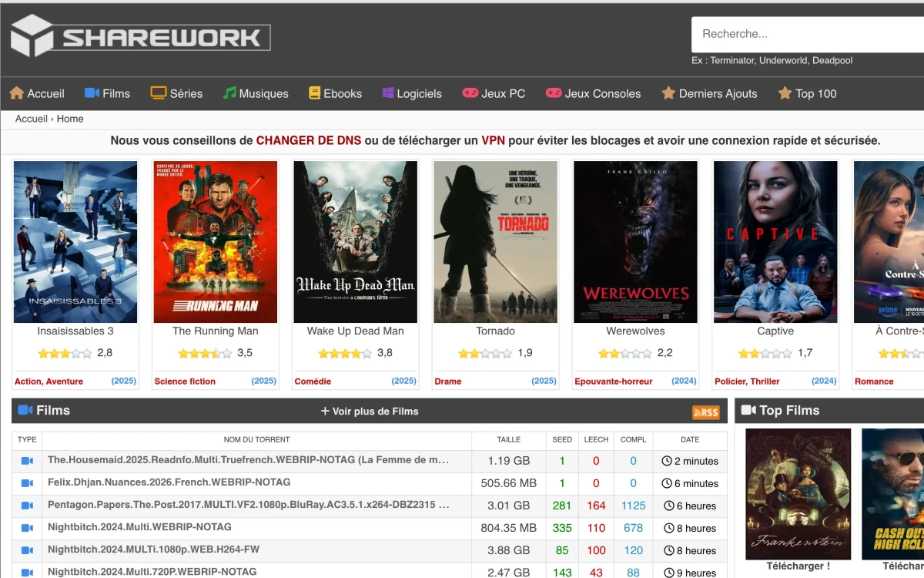Click the plus icon before Voir plus de Films
Image resolution: width=924 pixels, height=578 pixels.
325,412
